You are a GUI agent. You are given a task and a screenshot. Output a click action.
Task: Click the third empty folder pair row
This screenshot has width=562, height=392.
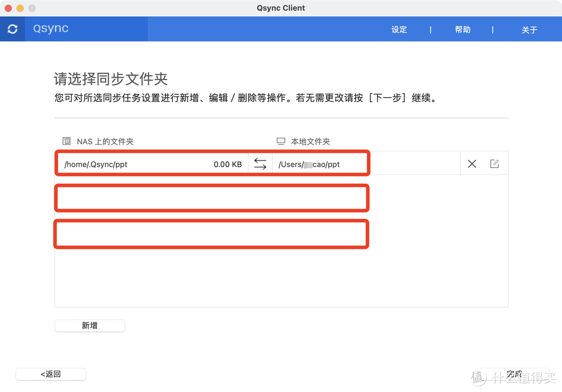click(x=212, y=234)
